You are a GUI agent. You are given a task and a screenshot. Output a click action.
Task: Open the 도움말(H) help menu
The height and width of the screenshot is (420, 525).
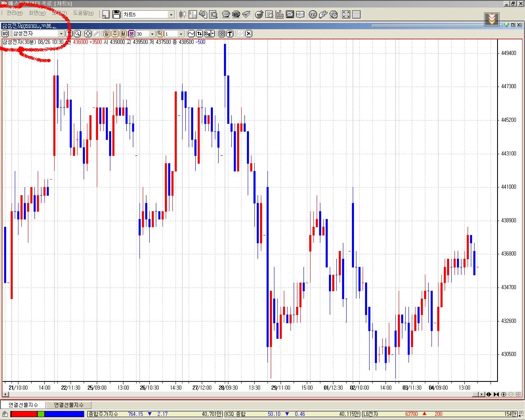[83, 13]
